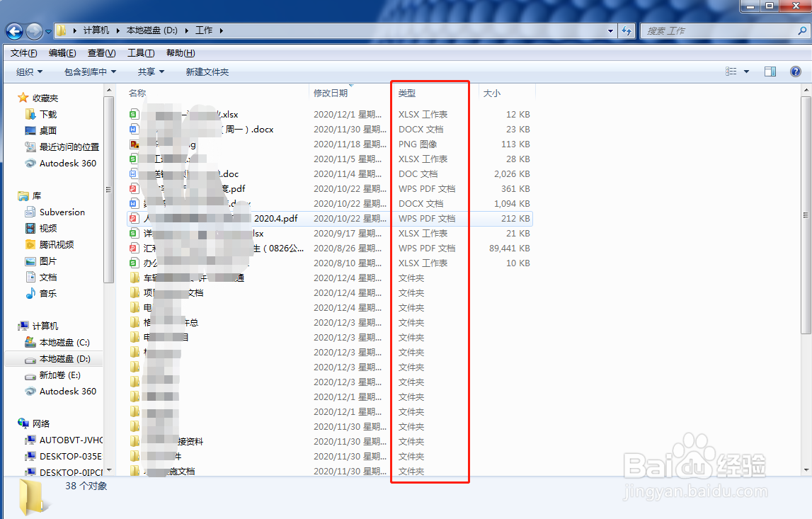This screenshot has height=519, width=812.
Task: Open the 组织 dropdown
Action: (30, 72)
